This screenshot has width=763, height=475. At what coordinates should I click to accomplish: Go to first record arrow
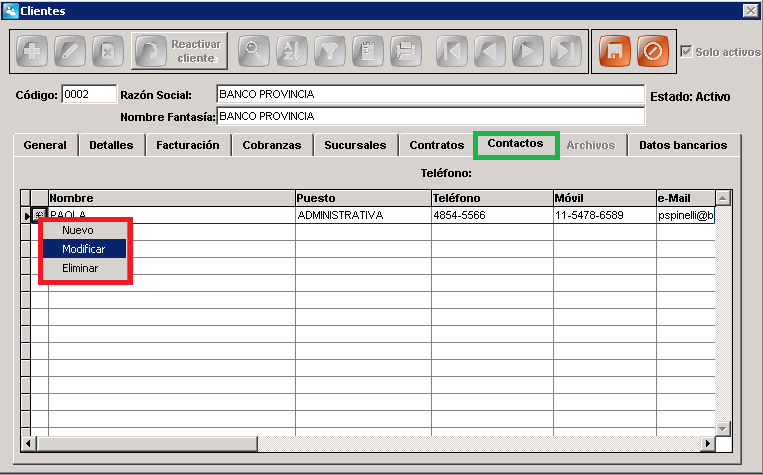(x=452, y=51)
